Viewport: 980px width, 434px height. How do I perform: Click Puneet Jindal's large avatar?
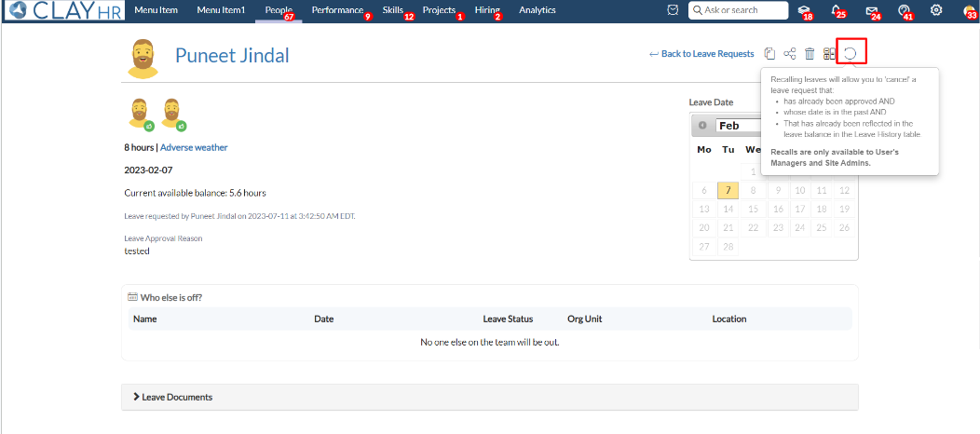143,58
